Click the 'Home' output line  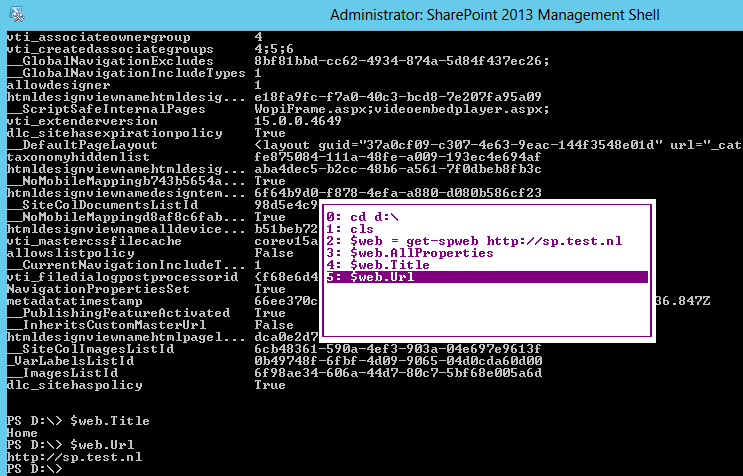tap(22, 433)
